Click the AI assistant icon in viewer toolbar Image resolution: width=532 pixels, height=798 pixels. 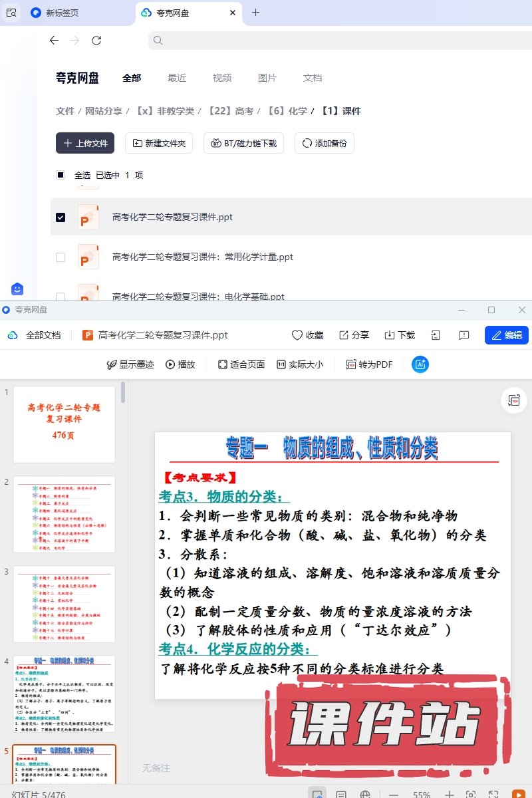pyautogui.click(x=420, y=364)
